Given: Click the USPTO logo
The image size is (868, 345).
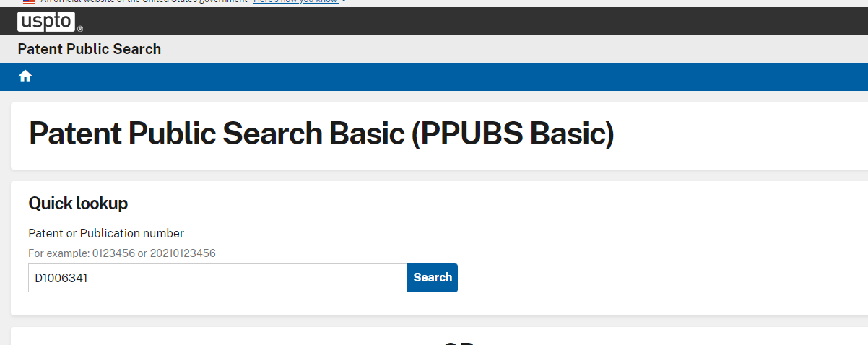Looking at the screenshot, I should tap(50, 22).
